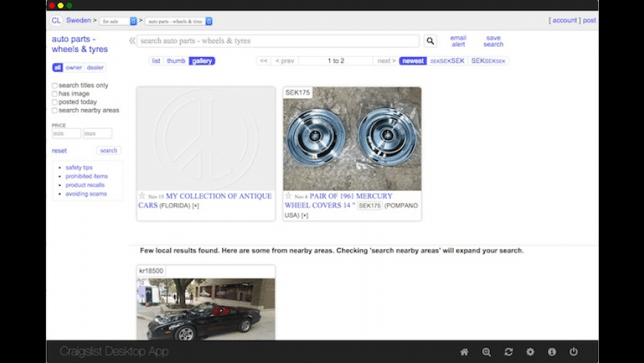This screenshot has width=644, height=363.
Task: Click the sidebar 'search' button
Action: 108,150
